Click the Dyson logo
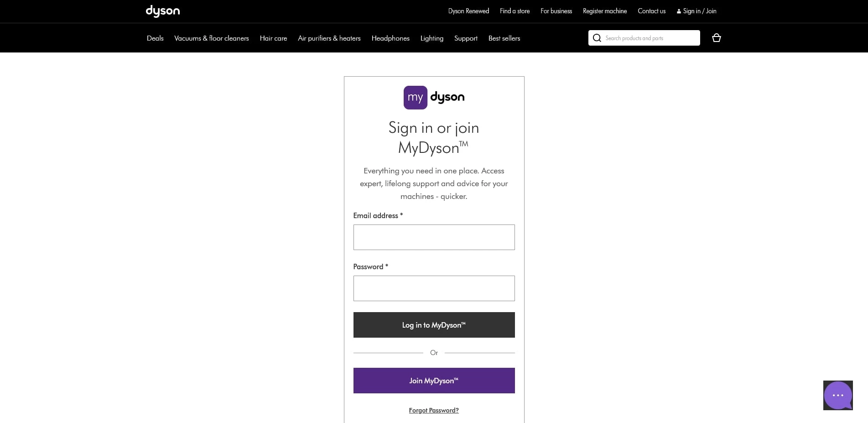This screenshot has width=868, height=423. click(x=162, y=11)
